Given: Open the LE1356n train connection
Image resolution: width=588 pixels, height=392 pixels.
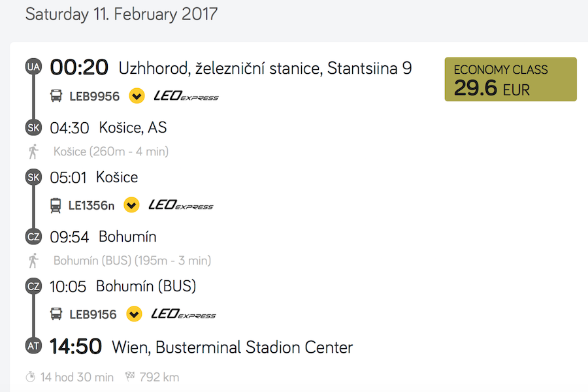Looking at the screenshot, I should 91,206.
